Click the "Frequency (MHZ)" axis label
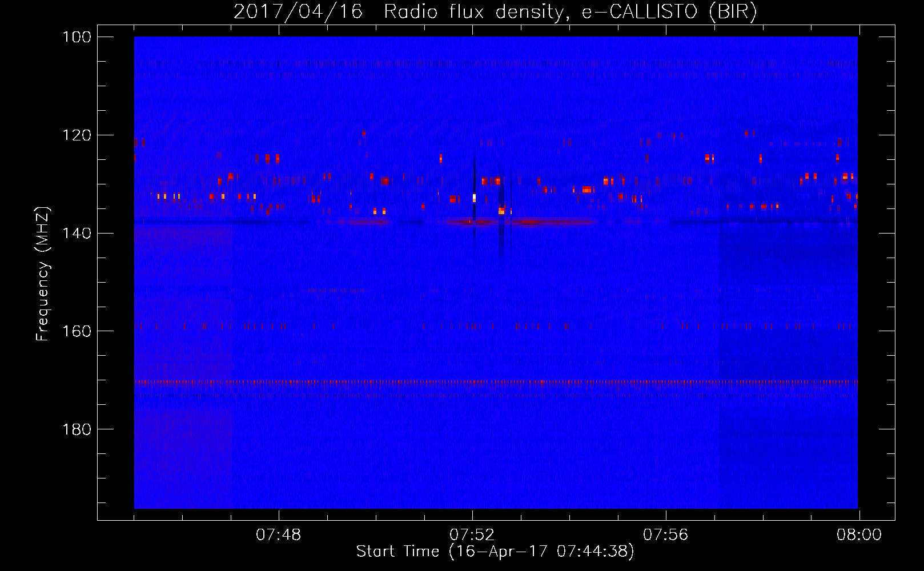Viewport: 924px width, 571px height. point(43,274)
